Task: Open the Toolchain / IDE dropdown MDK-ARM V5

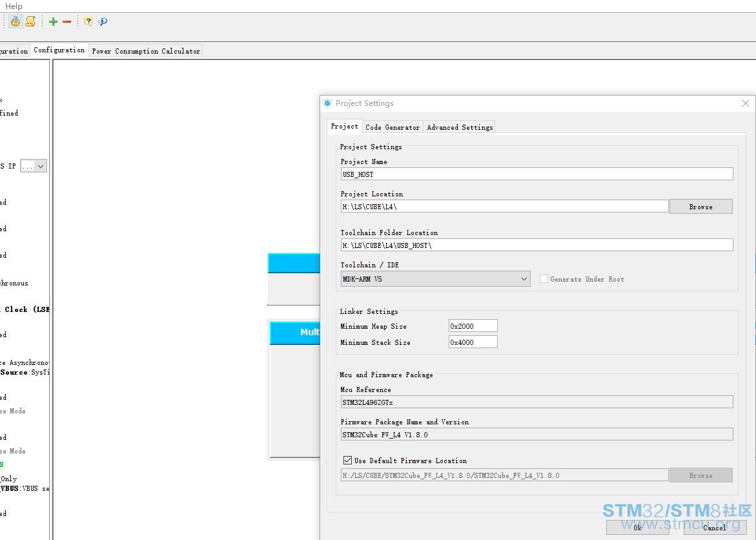Action: pyautogui.click(x=435, y=279)
